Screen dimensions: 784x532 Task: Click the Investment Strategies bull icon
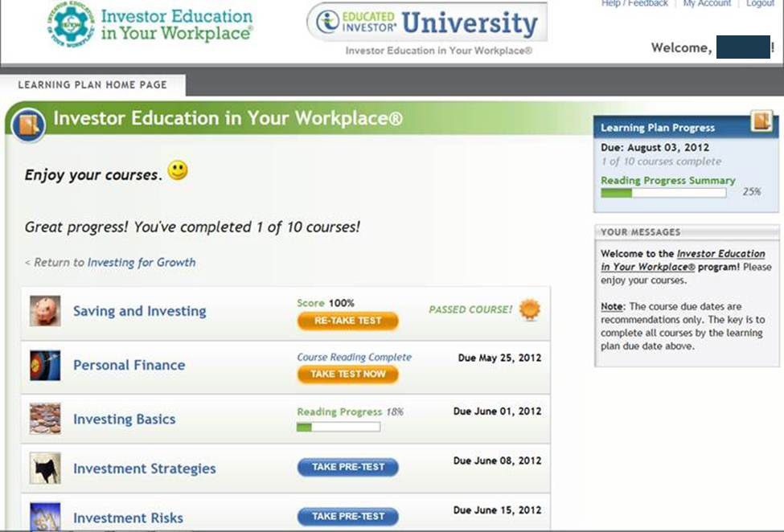[x=45, y=469]
